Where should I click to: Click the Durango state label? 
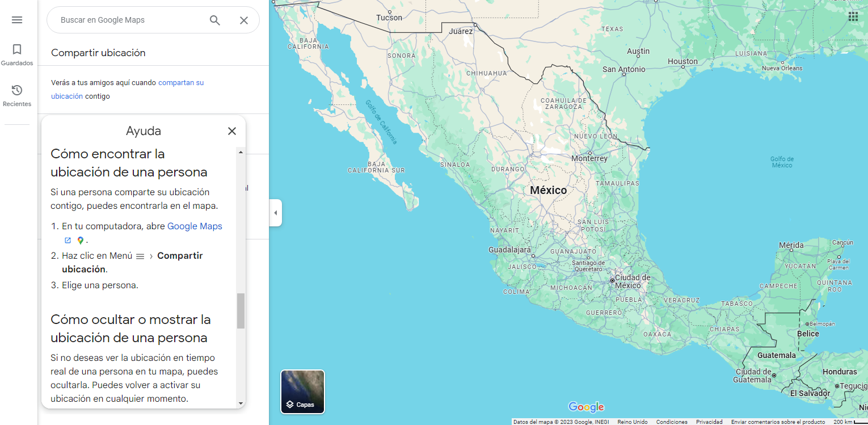tap(508, 169)
